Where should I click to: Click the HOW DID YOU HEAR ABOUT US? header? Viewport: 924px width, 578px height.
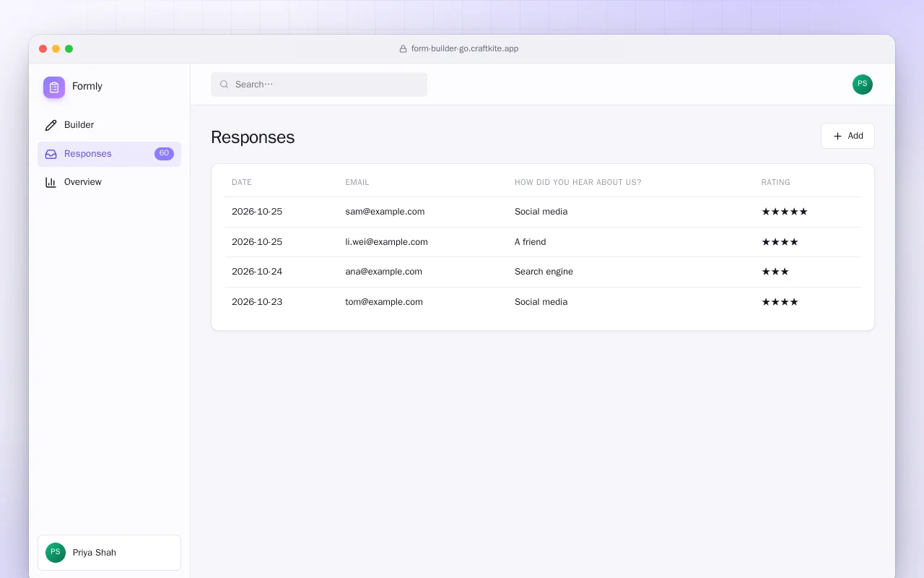coord(578,183)
